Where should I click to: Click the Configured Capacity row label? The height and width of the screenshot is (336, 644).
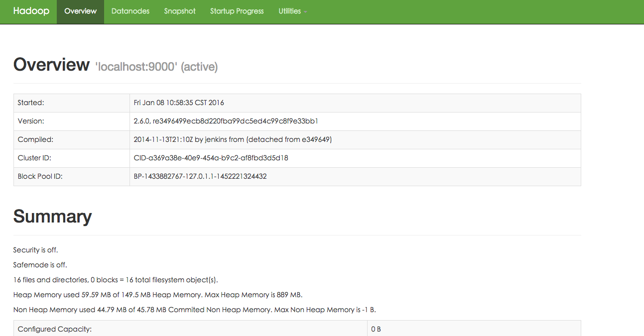[x=55, y=329]
